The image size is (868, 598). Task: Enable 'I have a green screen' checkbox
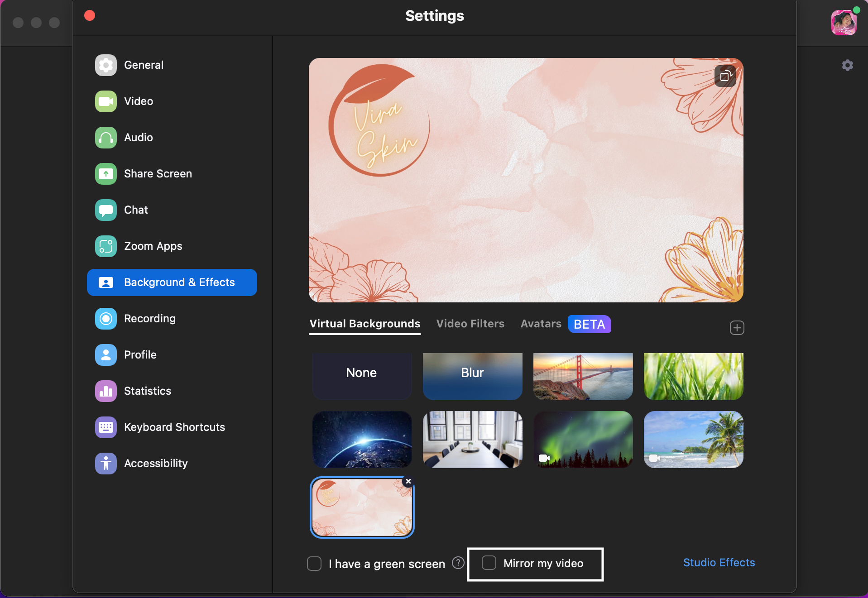314,564
